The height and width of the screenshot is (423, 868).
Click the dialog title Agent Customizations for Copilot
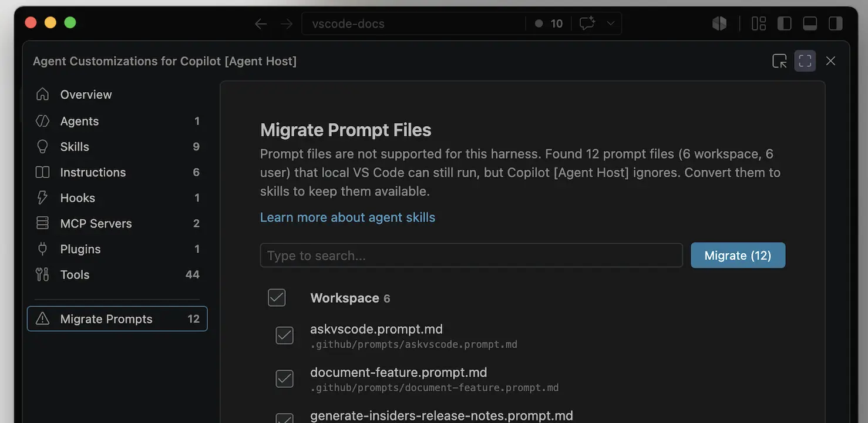click(x=164, y=61)
